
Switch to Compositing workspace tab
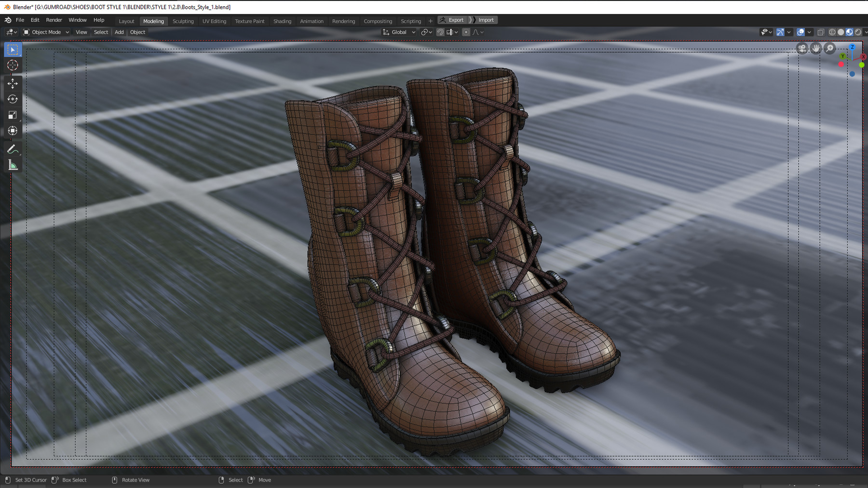(378, 21)
